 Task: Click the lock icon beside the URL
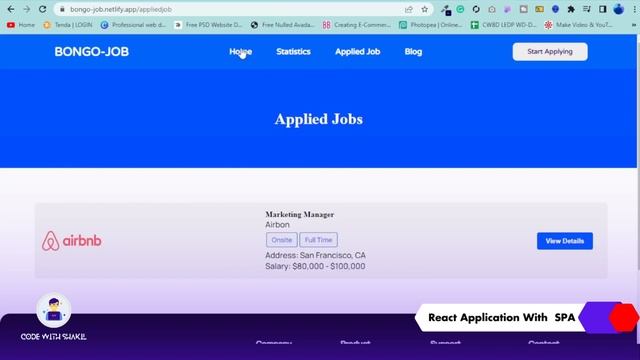[62, 9]
